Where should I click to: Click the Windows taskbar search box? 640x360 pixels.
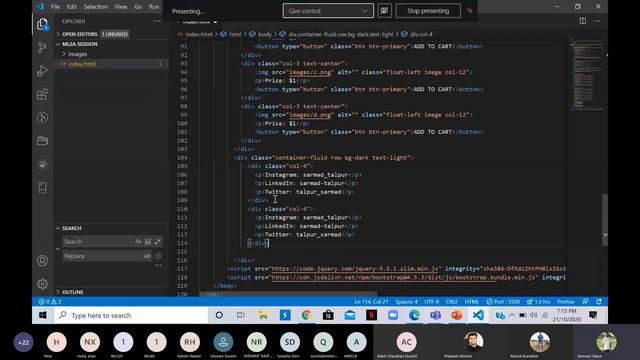click(x=131, y=315)
